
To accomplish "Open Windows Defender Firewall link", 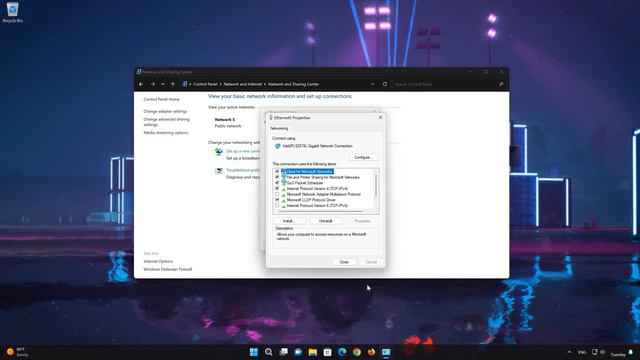I will (x=167, y=269).
